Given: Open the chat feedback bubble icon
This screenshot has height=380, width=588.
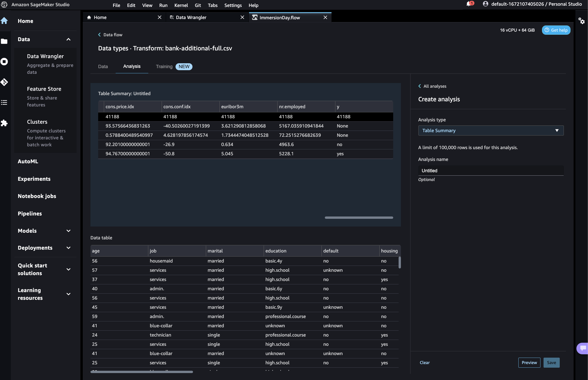Looking at the screenshot, I should tap(583, 348).
